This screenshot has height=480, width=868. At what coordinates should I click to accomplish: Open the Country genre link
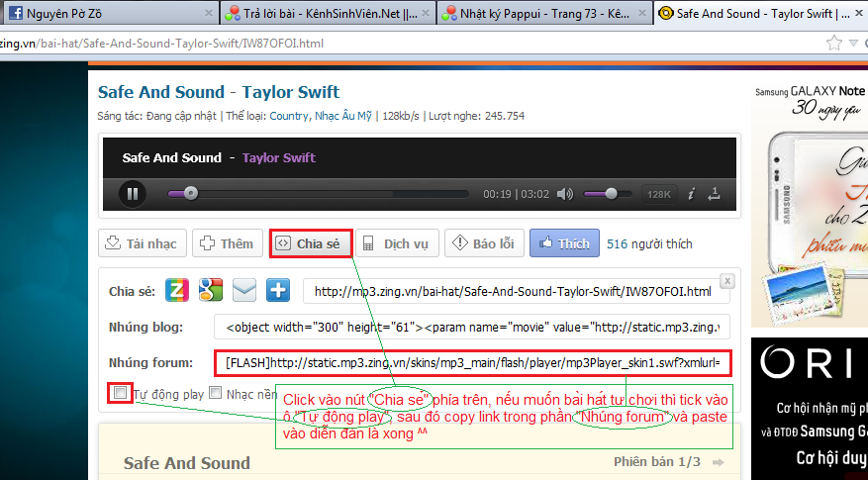pyautogui.click(x=289, y=116)
